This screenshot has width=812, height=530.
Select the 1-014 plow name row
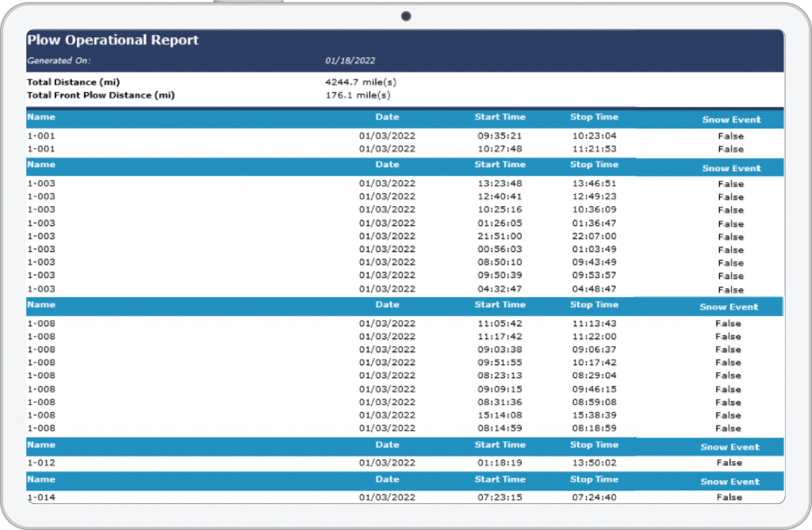(41, 498)
